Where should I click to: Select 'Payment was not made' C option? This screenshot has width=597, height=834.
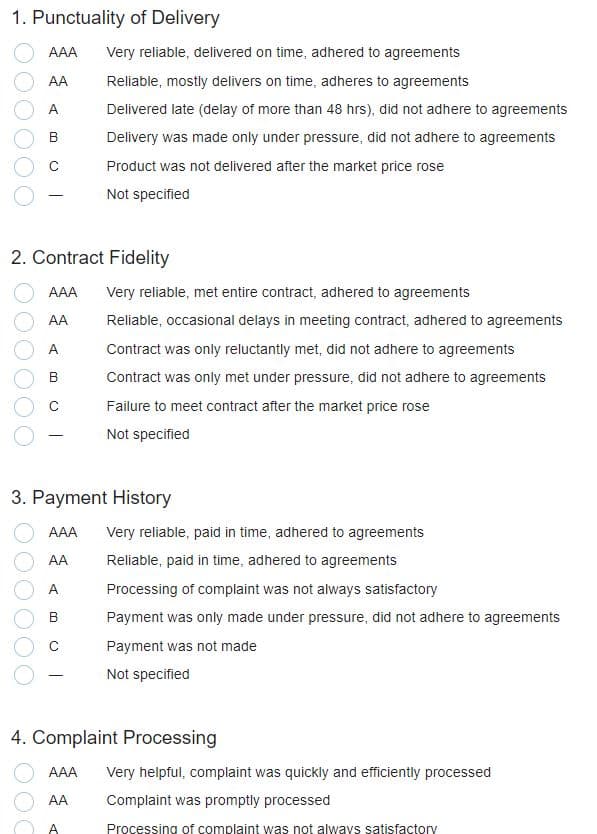(24, 646)
